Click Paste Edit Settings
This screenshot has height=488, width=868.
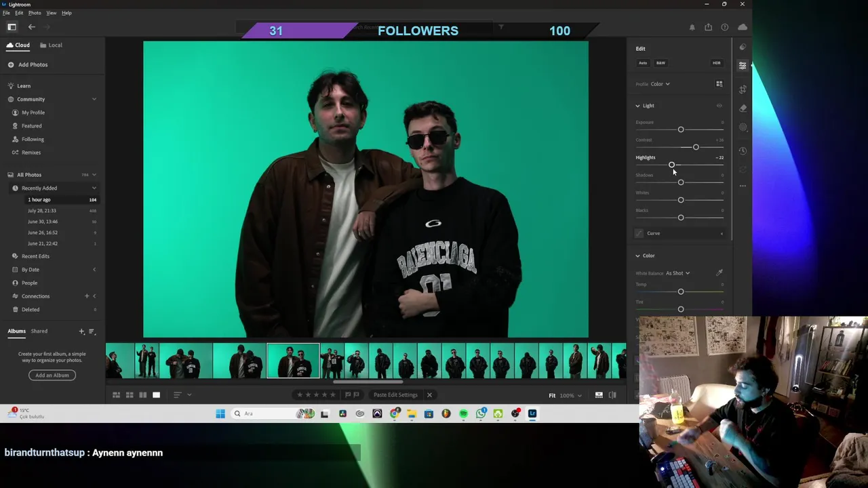(x=395, y=395)
